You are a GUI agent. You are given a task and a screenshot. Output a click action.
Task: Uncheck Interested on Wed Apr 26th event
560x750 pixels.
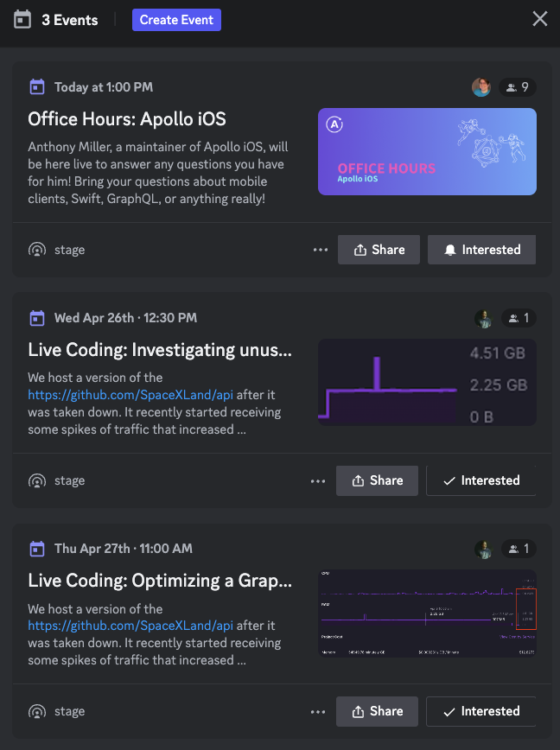(x=481, y=480)
